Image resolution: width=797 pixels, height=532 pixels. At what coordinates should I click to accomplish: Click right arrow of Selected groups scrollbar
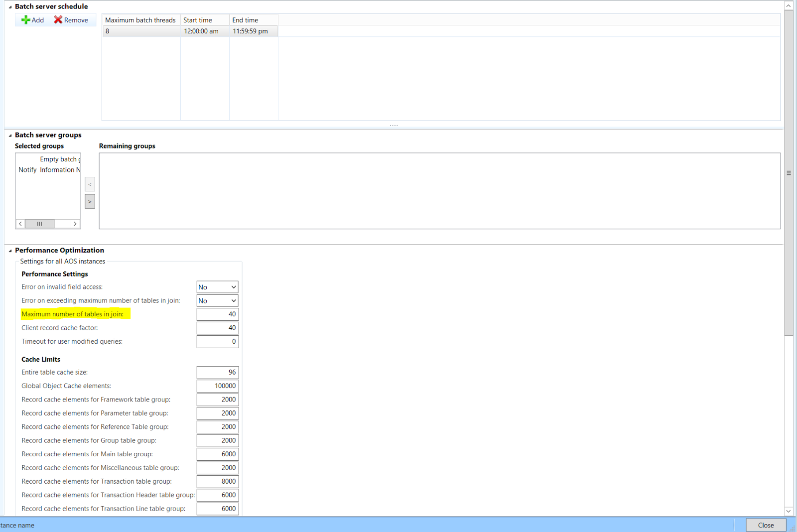[x=75, y=224]
